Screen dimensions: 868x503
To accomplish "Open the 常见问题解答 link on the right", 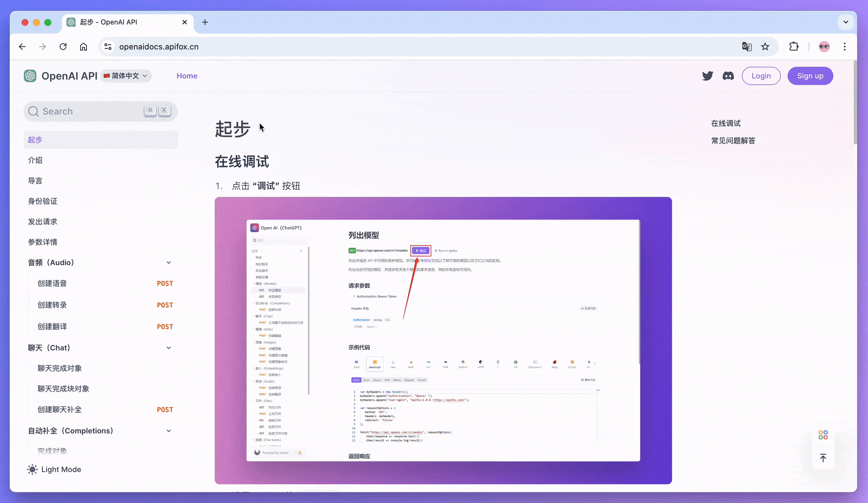I will tap(734, 140).
